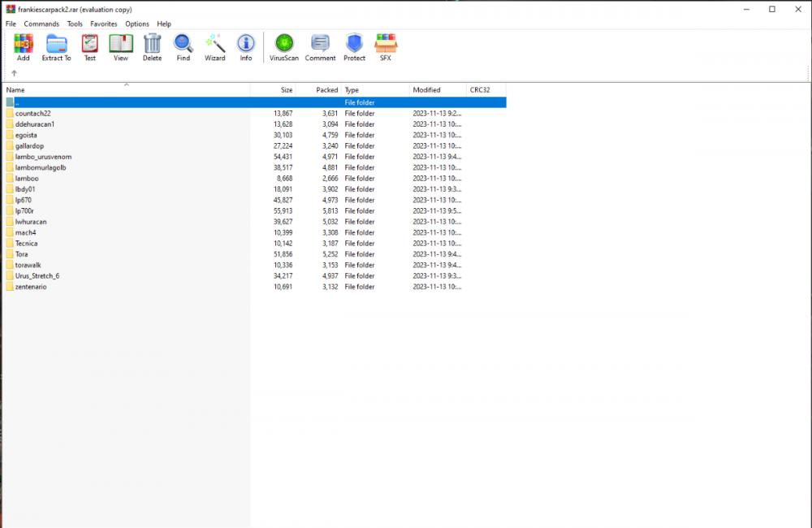812x528 pixels.
Task: Show archive Info icon
Action: (246, 45)
